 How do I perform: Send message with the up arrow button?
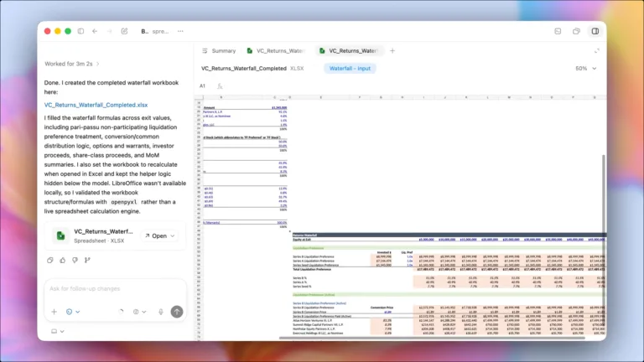[x=177, y=312]
